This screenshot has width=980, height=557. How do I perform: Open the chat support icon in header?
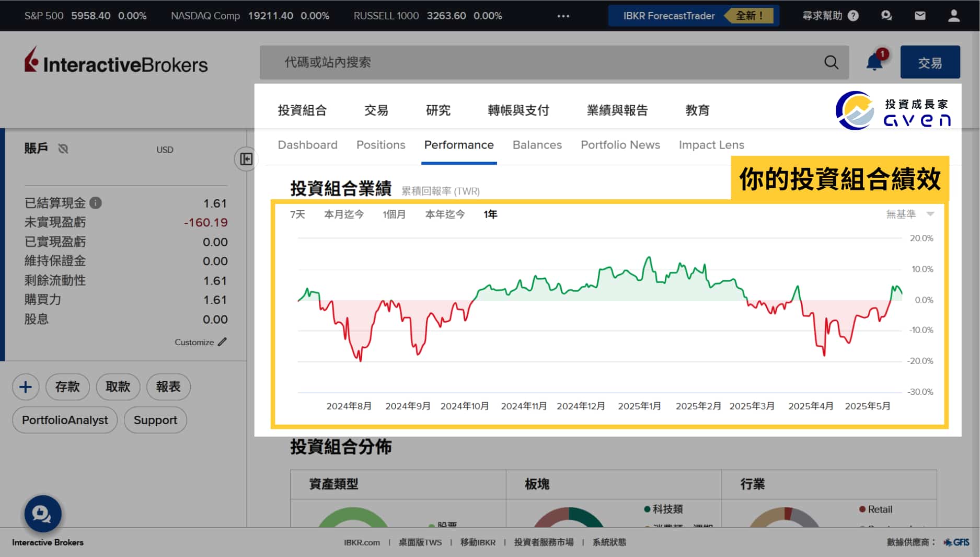pos(886,16)
